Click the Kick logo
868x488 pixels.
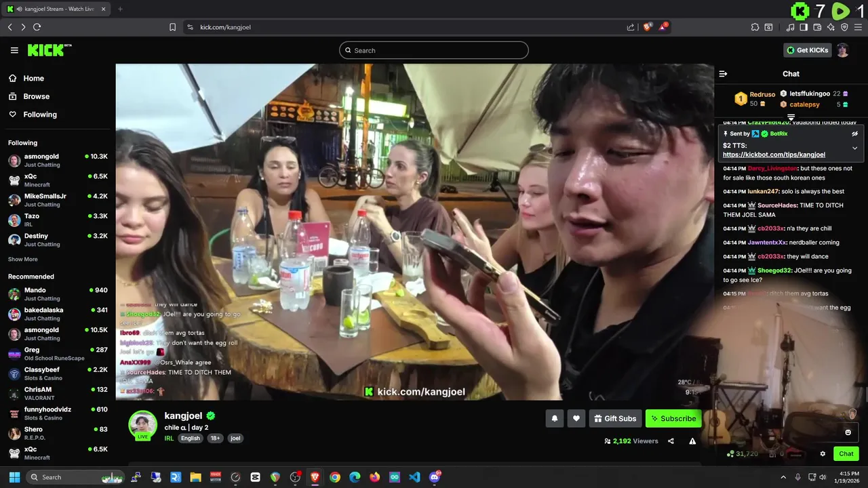coord(49,50)
